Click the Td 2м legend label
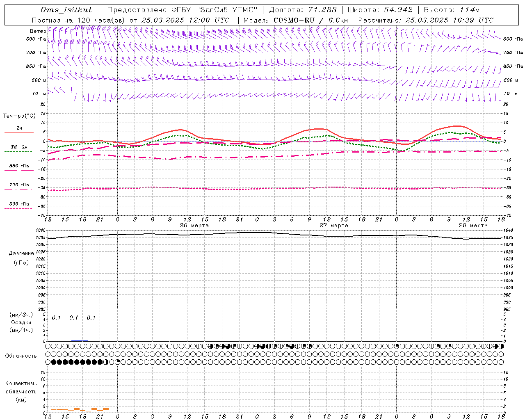 pos(19,147)
